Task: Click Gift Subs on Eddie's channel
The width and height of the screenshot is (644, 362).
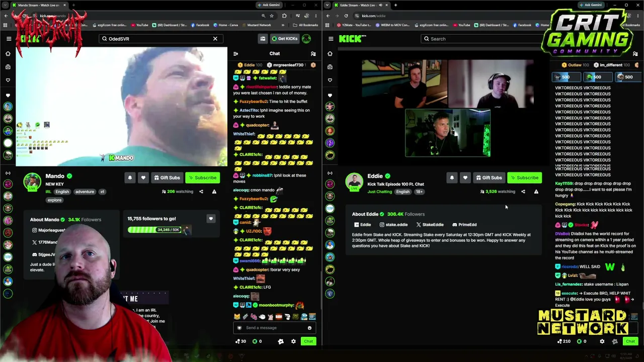Action: coord(489,177)
